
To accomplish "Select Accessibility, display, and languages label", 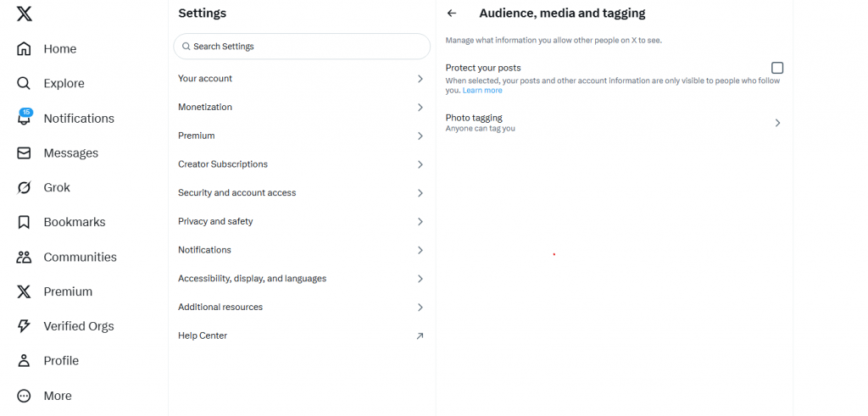I will (x=252, y=278).
